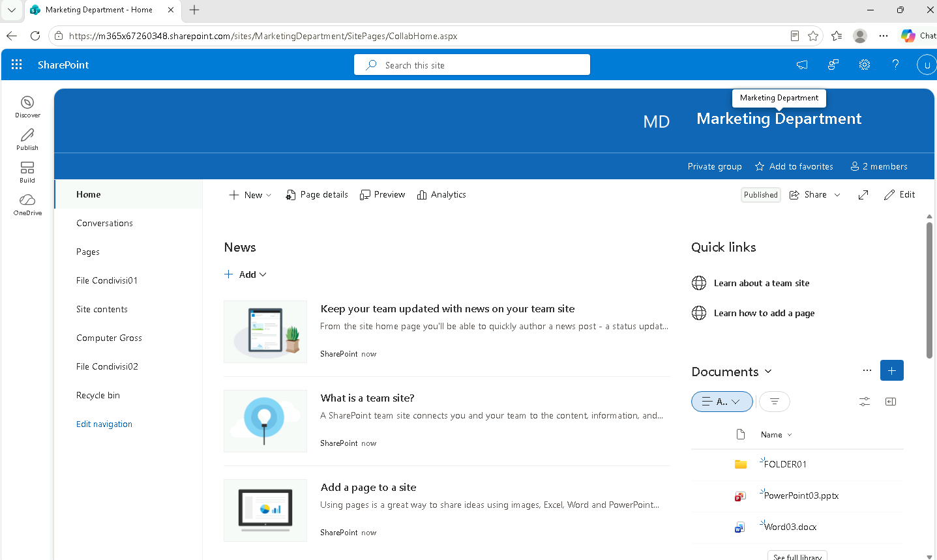The width and height of the screenshot is (937, 560).
Task: Open Documents filter icon
Action: (x=775, y=402)
